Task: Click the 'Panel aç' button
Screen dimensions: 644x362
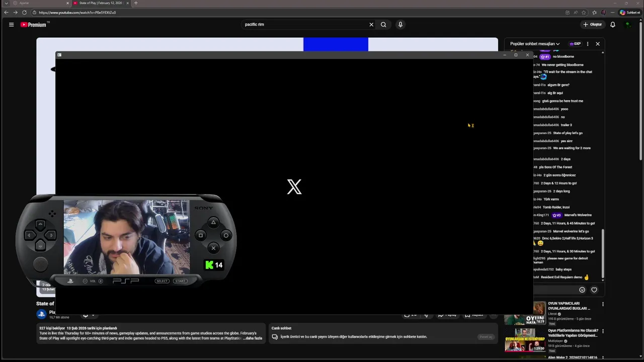Action: pos(486,337)
